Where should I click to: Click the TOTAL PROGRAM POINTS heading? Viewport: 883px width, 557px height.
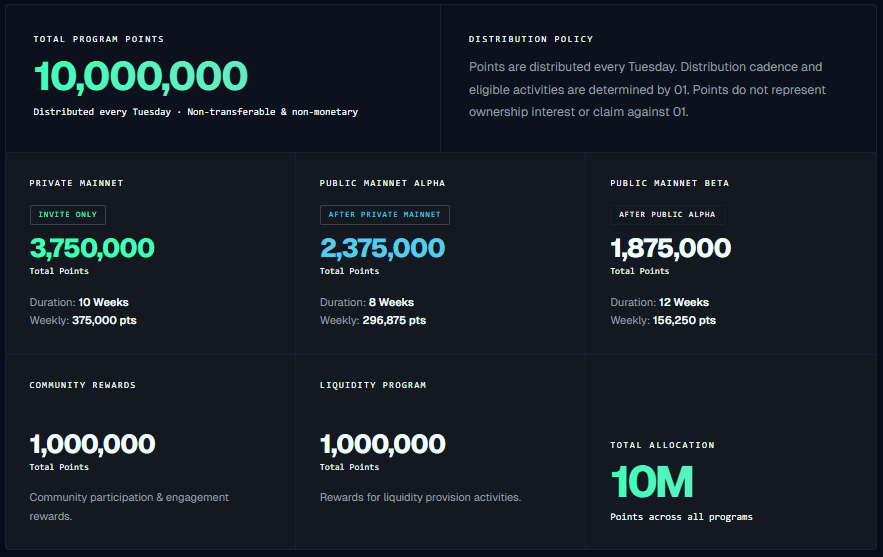pos(99,39)
